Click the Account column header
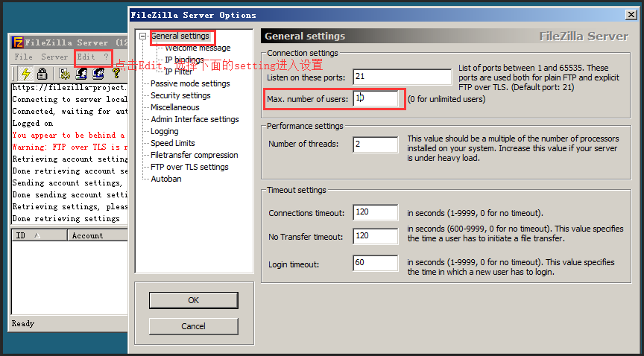This screenshot has height=356, width=644. (x=98, y=235)
